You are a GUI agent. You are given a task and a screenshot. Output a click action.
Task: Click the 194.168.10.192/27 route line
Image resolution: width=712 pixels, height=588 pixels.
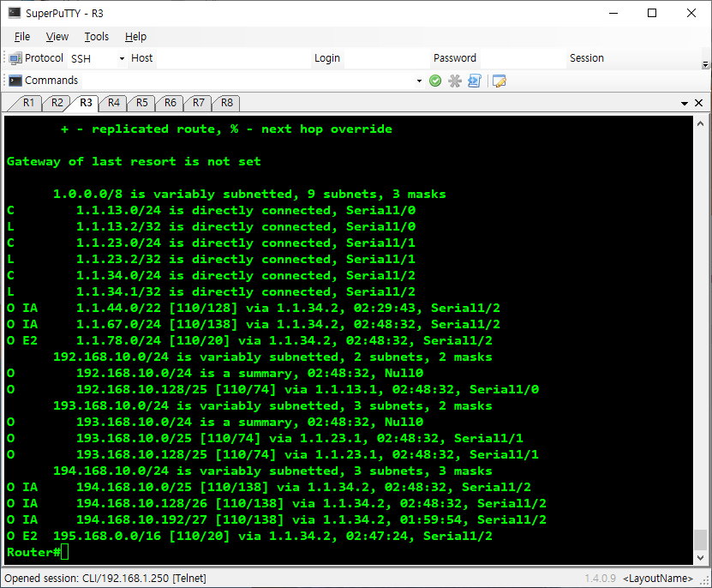click(277, 519)
